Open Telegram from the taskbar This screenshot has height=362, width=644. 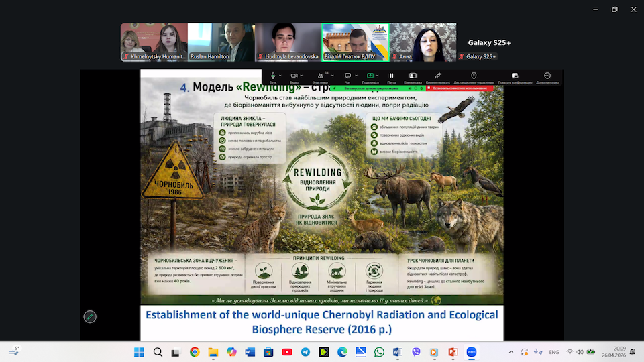305,352
